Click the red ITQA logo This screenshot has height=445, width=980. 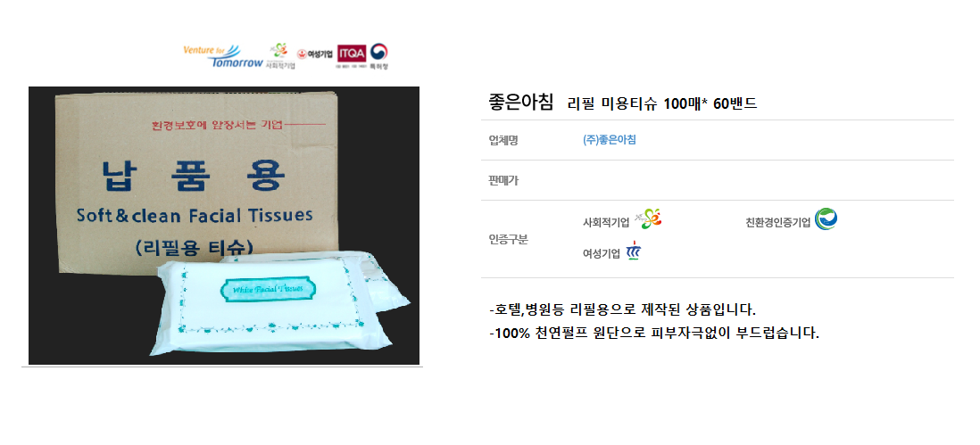[352, 55]
